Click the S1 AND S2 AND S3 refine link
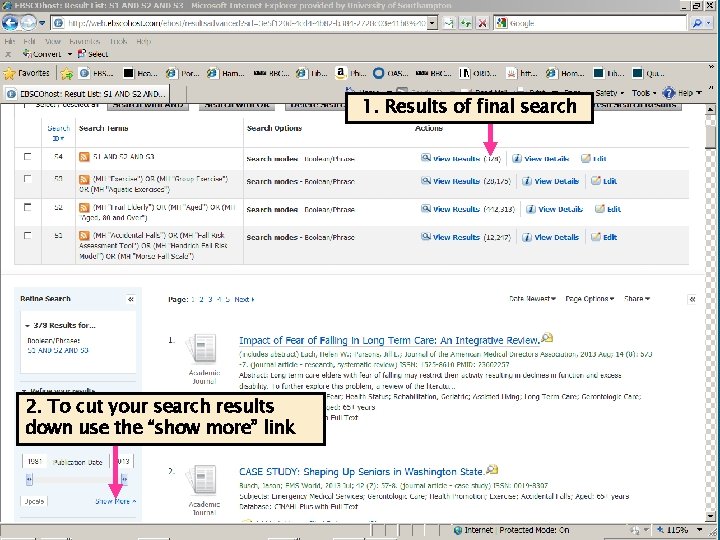This screenshot has width=720, height=540. click(x=58, y=350)
